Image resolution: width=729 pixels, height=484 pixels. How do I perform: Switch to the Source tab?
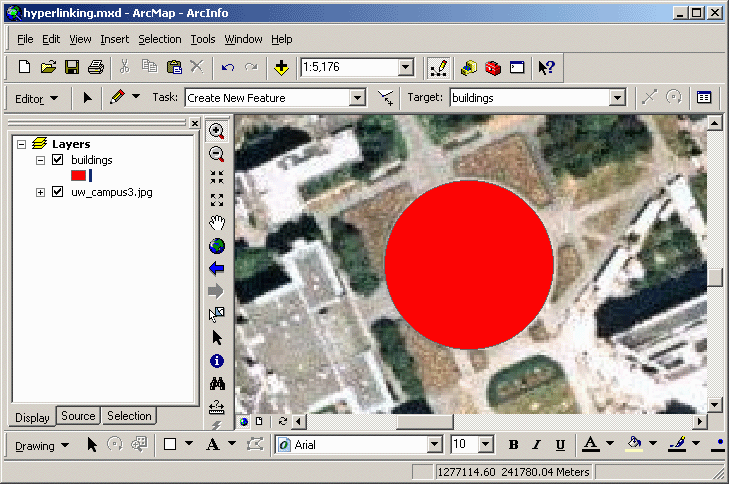pos(78,416)
